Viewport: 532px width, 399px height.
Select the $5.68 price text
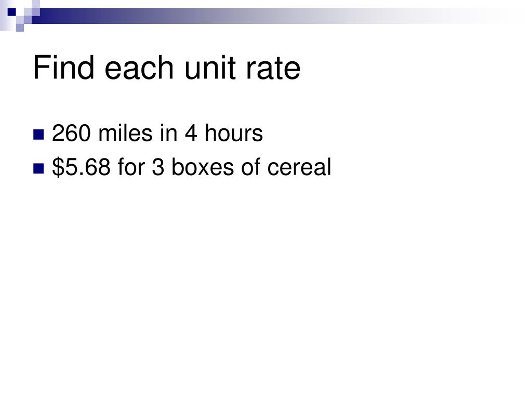coord(82,167)
